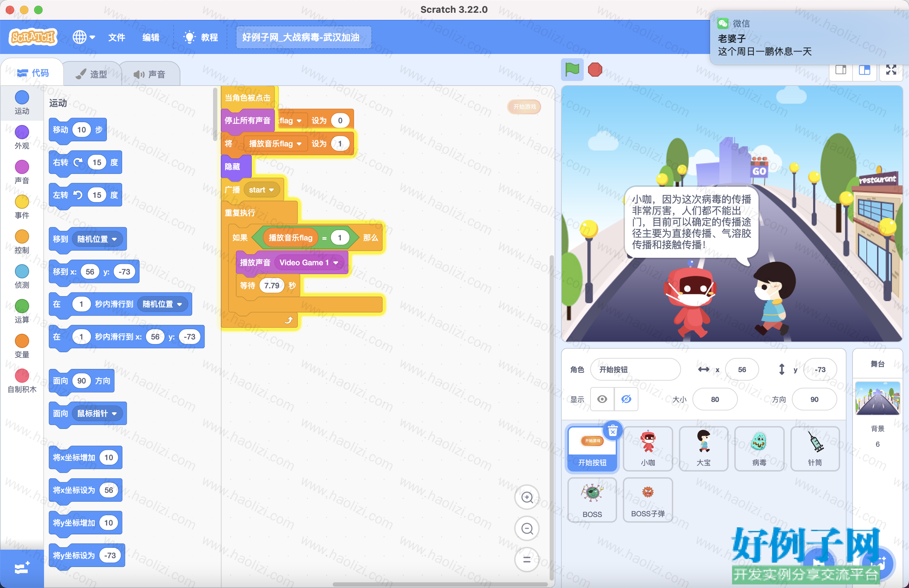The width and height of the screenshot is (909, 588).
Task: Edit the sprite y position field
Action: coord(820,370)
